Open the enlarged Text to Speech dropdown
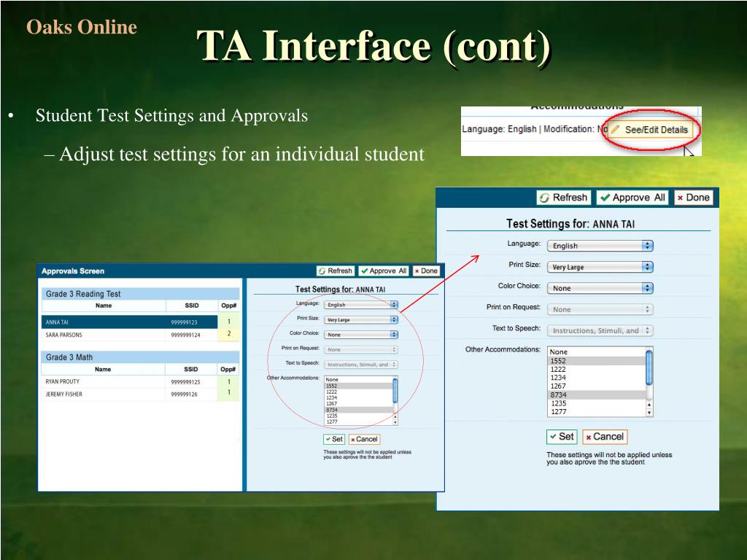 (600, 330)
